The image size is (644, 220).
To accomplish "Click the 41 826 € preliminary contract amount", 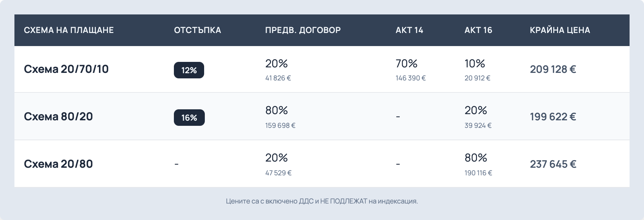I will 278,78.
